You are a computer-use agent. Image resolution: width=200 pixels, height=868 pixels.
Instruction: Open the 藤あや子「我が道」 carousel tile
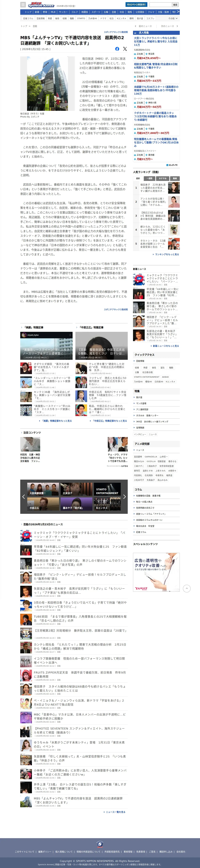point(76,504)
